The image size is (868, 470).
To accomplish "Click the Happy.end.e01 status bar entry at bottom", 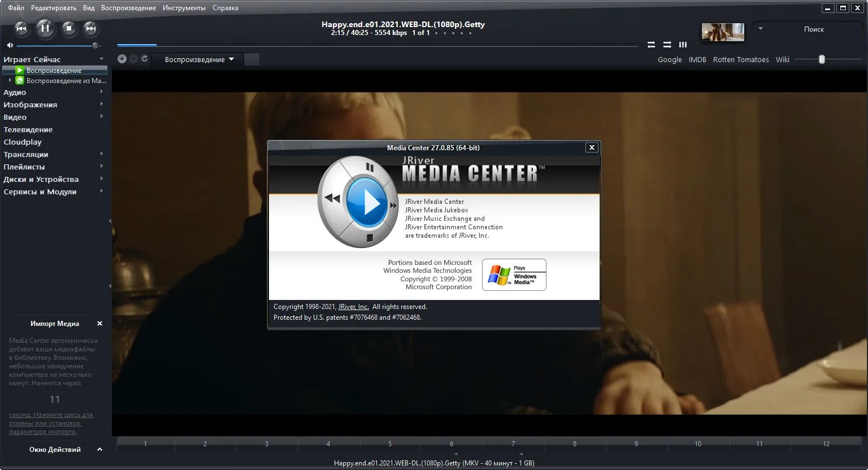I will (434, 463).
